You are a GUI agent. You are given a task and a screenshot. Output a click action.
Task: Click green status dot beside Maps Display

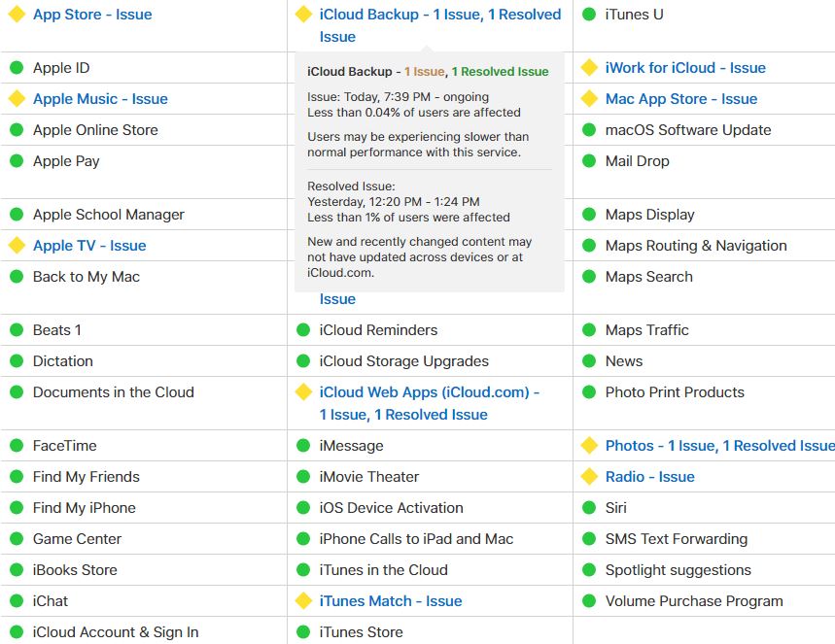(589, 215)
